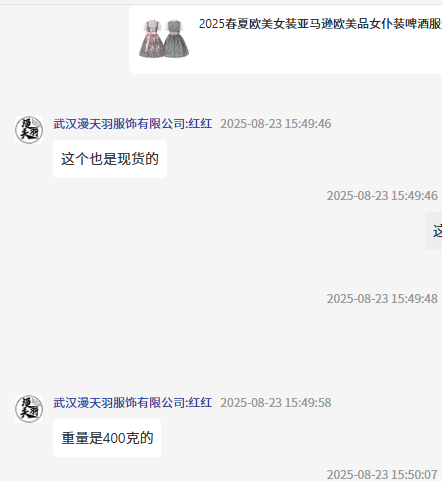Image resolution: width=442 pixels, height=481 pixels.
Task: Click the pink floral dress image
Action: (152, 39)
